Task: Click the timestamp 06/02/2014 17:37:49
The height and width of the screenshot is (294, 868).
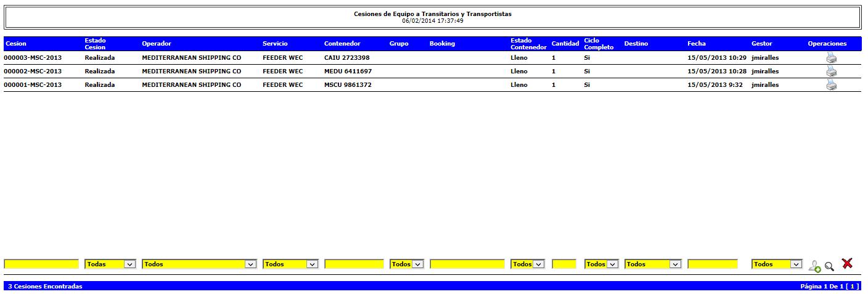Action: [433, 20]
